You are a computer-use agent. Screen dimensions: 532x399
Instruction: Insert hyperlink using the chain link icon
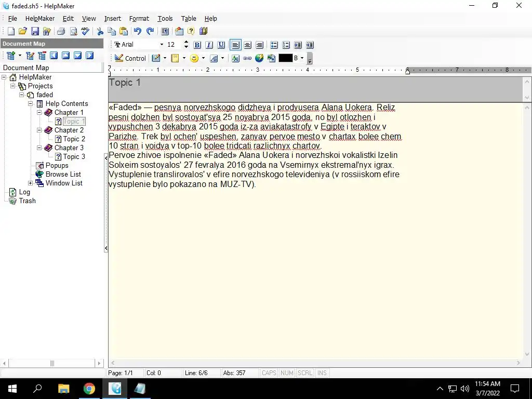click(247, 58)
